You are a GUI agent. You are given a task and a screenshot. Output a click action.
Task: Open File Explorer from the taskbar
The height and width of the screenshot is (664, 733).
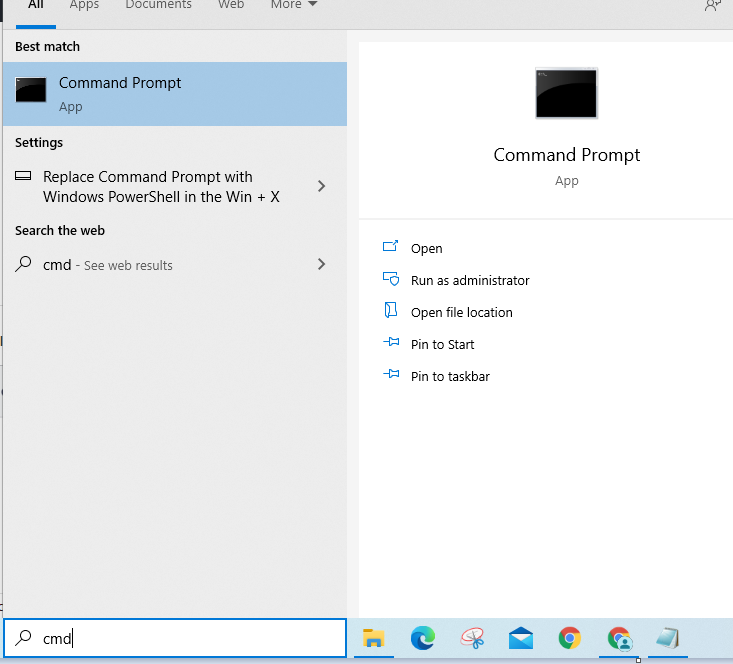click(373, 638)
